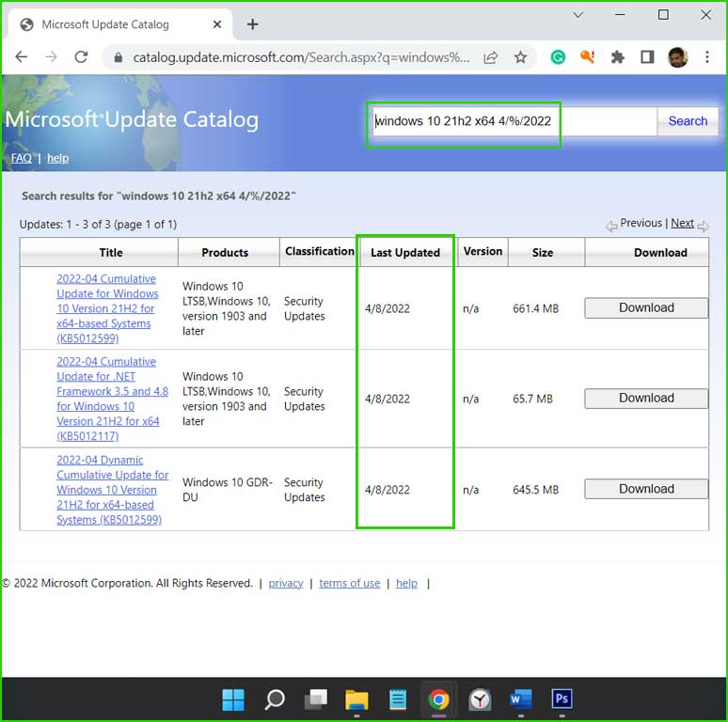This screenshot has height=722, width=728.
Task: Sort by the Size column header
Action: pos(543,253)
